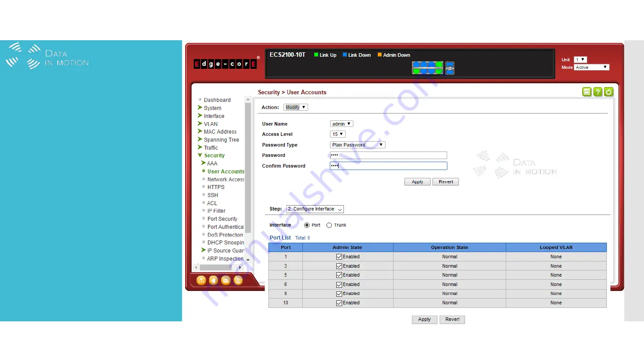The height and width of the screenshot is (362, 644).
Task: Expand the VLAN tree node
Action: (200, 124)
